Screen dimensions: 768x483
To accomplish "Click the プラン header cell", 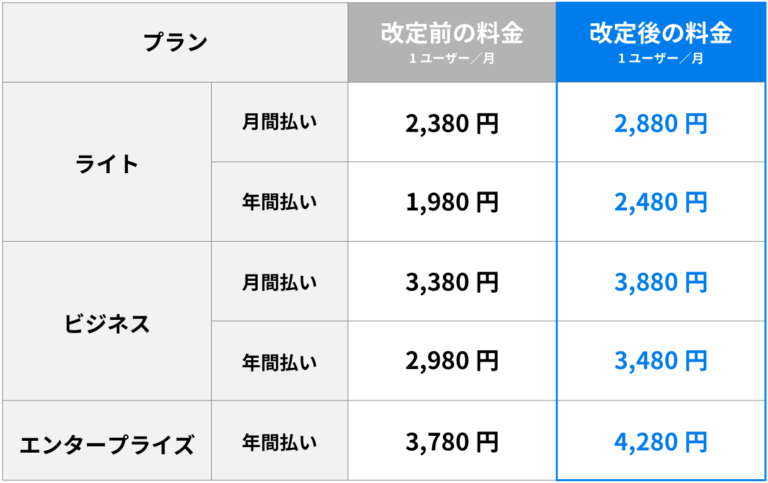I will [175, 43].
